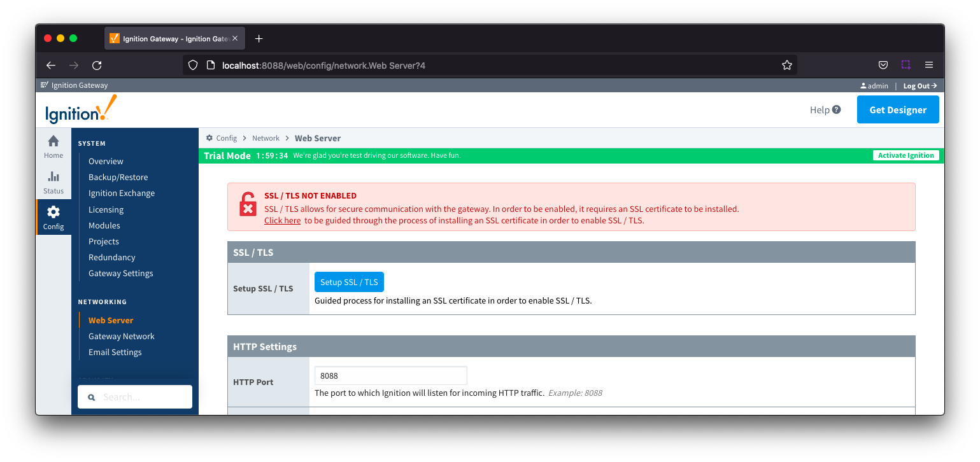980x462 pixels.
Task: Click the 'HTTP Port' label
Action: coord(253,382)
